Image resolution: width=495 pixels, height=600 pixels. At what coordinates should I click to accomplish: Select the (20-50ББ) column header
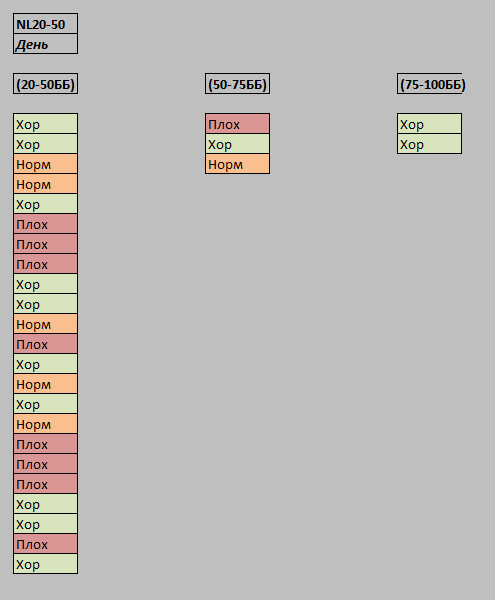46,84
